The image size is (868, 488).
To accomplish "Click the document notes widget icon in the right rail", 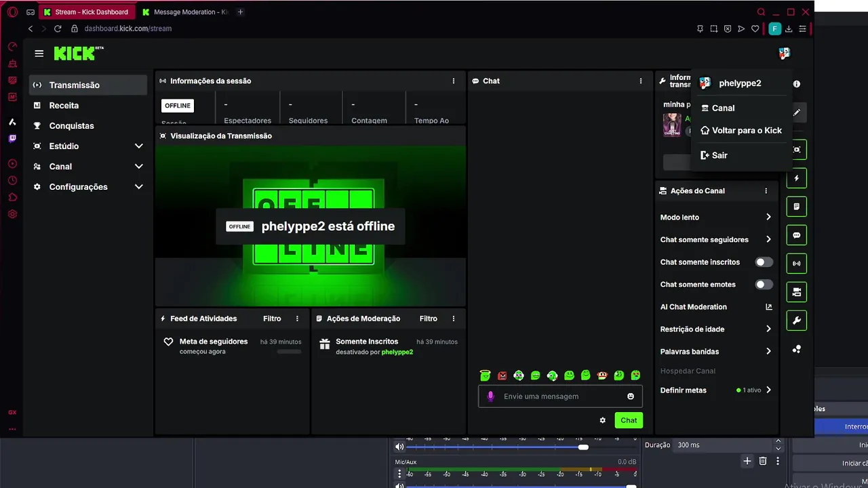I will [x=797, y=207].
